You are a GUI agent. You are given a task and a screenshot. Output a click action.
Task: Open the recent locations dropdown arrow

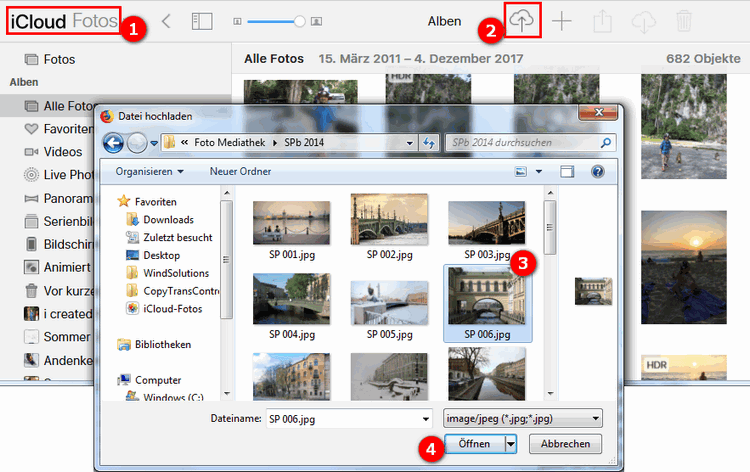pos(154,143)
